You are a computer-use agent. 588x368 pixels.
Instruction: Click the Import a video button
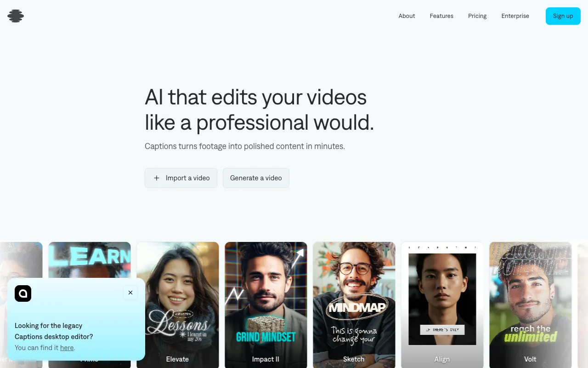(181, 178)
